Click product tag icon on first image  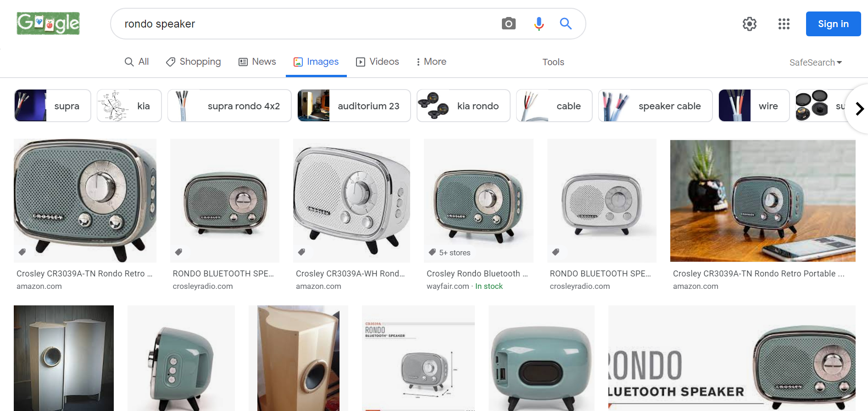22,252
